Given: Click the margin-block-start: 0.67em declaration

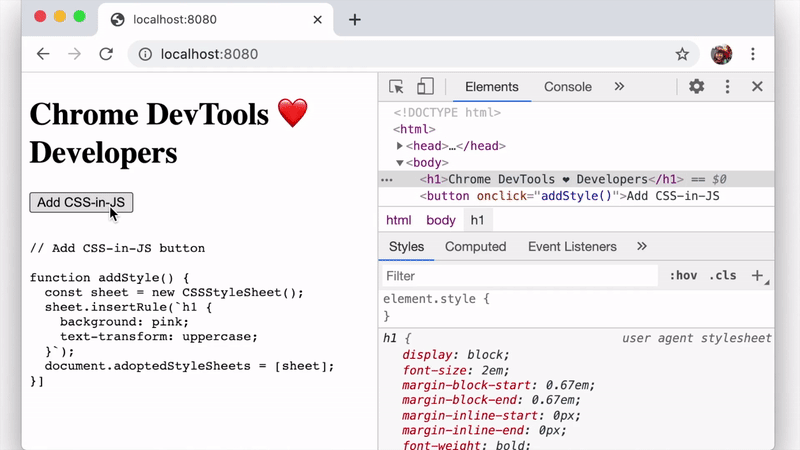Looking at the screenshot, I should click(498, 385).
